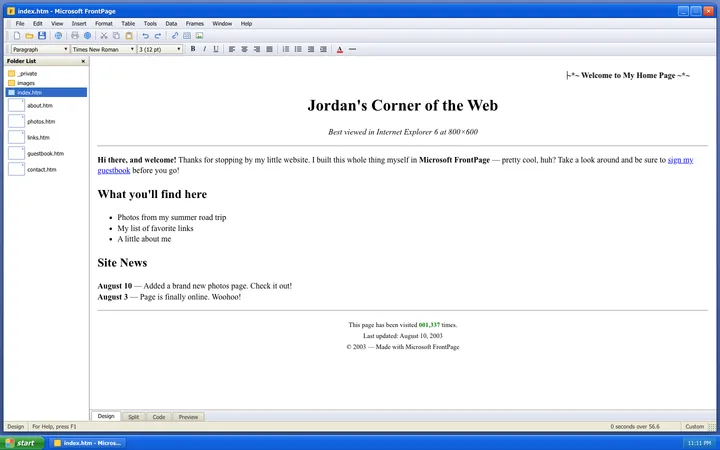Open the Insert menu
The height and width of the screenshot is (450, 720).
coord(79,23)
